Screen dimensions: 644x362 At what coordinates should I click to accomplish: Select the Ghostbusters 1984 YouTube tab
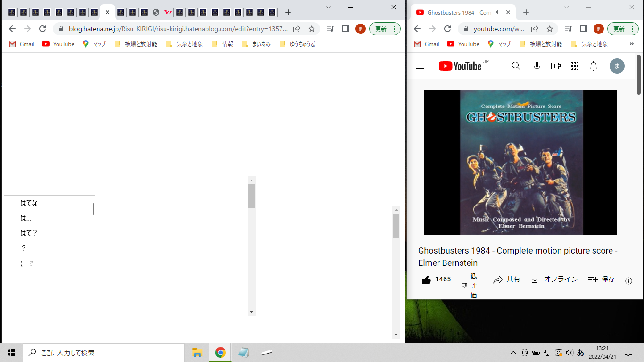464,13
